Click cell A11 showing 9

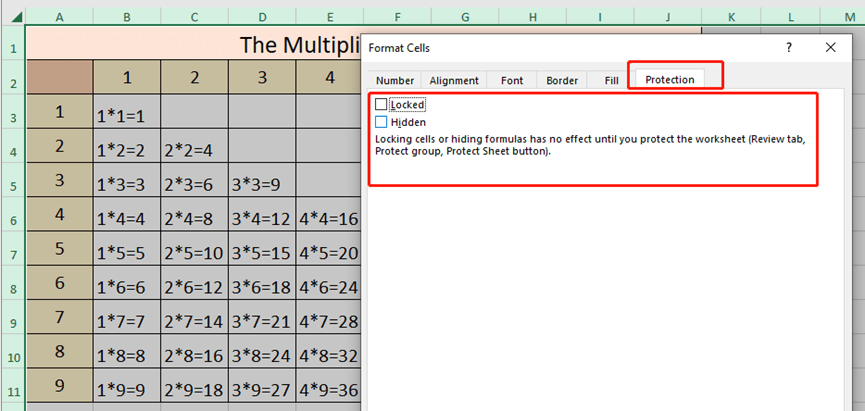tap(60, 386)
